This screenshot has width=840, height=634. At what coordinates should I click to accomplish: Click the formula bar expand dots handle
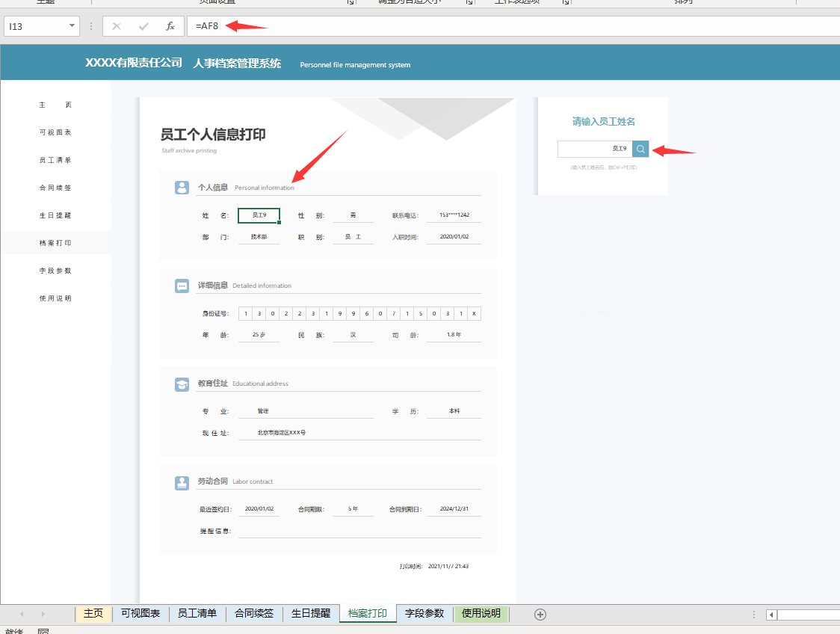[91, 26]
